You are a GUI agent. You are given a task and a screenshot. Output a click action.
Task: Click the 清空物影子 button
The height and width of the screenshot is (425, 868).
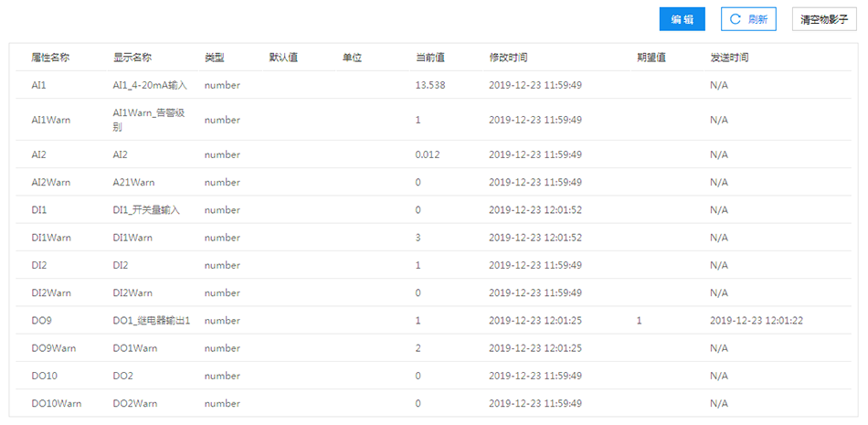click(823, 19)
